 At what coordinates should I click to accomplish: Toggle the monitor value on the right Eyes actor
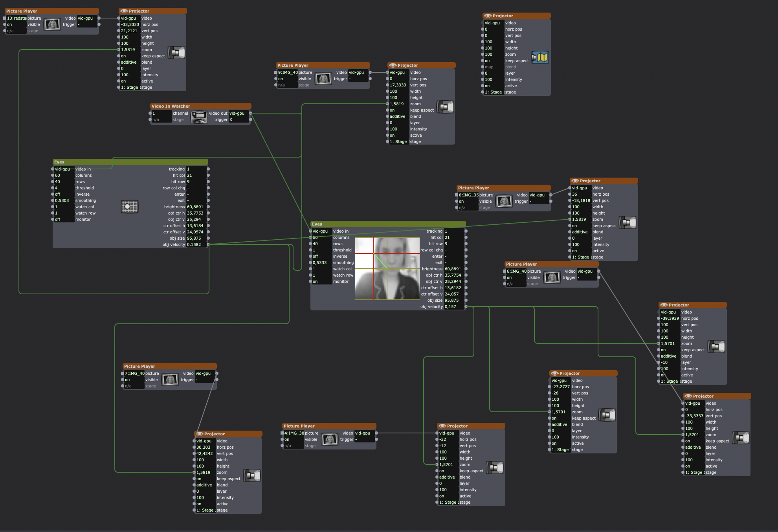click(322, 281)
